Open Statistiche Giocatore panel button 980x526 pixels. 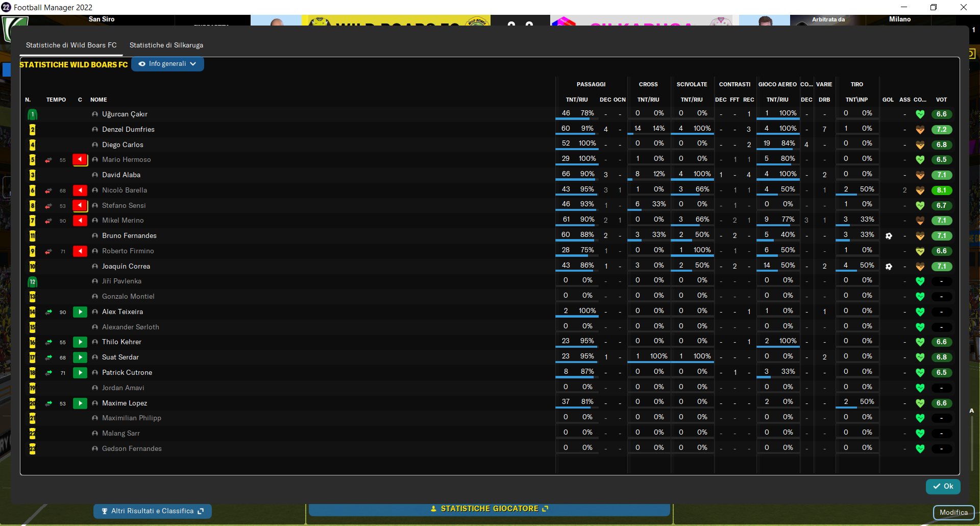click(489, 509)
